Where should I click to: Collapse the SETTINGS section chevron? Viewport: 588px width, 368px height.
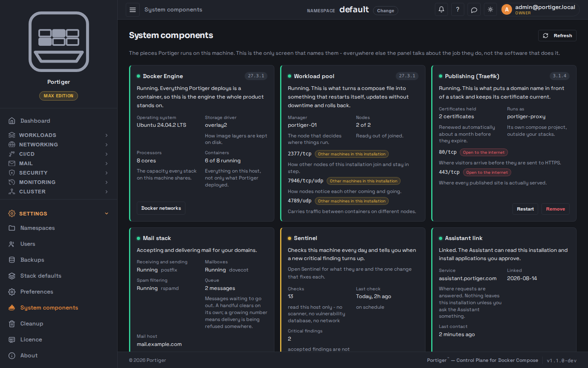click(x=107, y=213)
